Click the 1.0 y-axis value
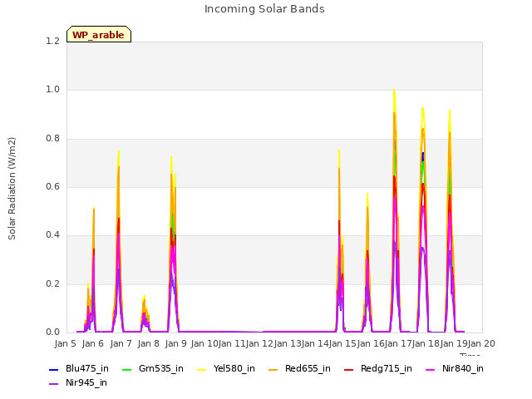Screen dimensions: 532x399 coord(52,90)
